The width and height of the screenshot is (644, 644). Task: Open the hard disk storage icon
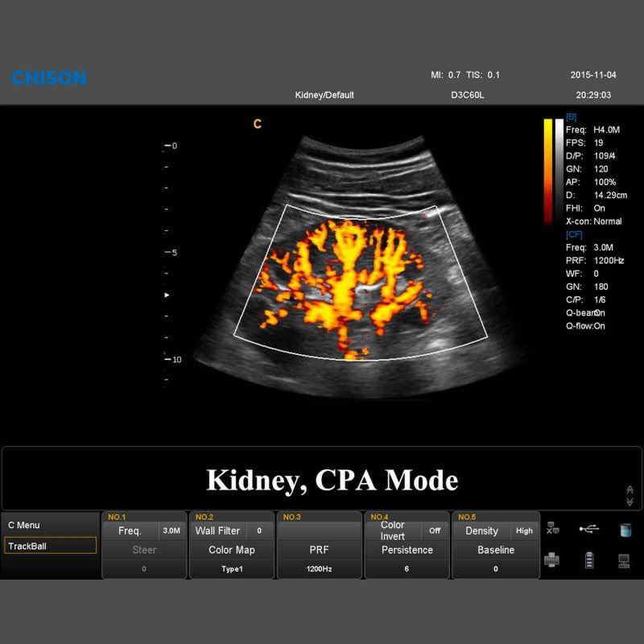[x=625, y=529]
